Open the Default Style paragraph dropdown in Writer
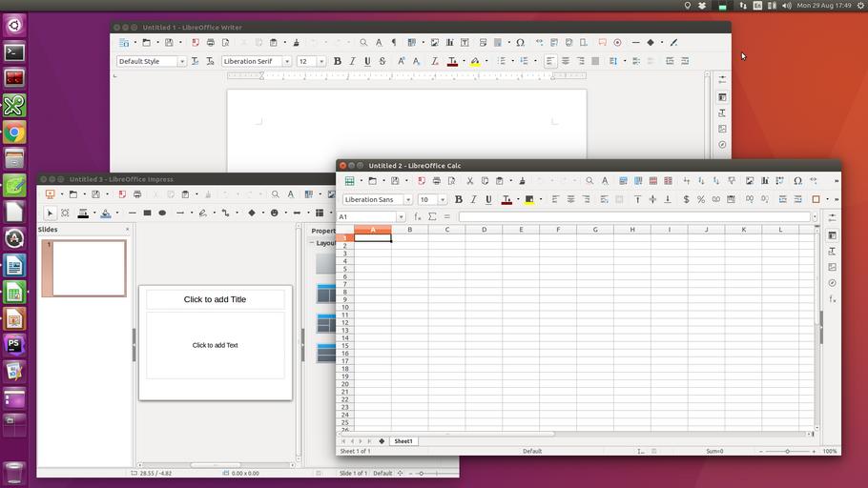Viewport: 868px width, 488px height. click(181, 62)
